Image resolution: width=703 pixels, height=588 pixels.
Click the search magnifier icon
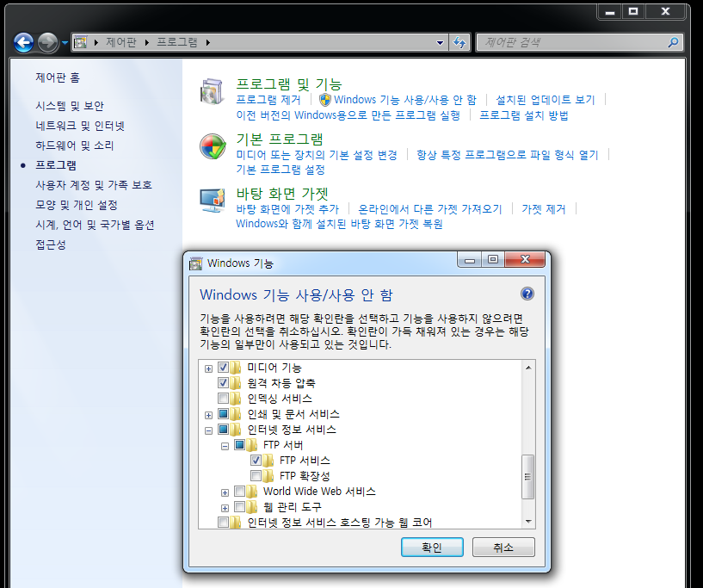point(674,42)
